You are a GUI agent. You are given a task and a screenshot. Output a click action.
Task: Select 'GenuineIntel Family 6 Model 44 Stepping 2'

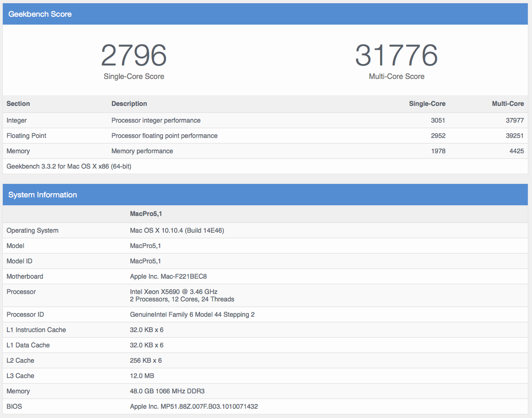192,314
